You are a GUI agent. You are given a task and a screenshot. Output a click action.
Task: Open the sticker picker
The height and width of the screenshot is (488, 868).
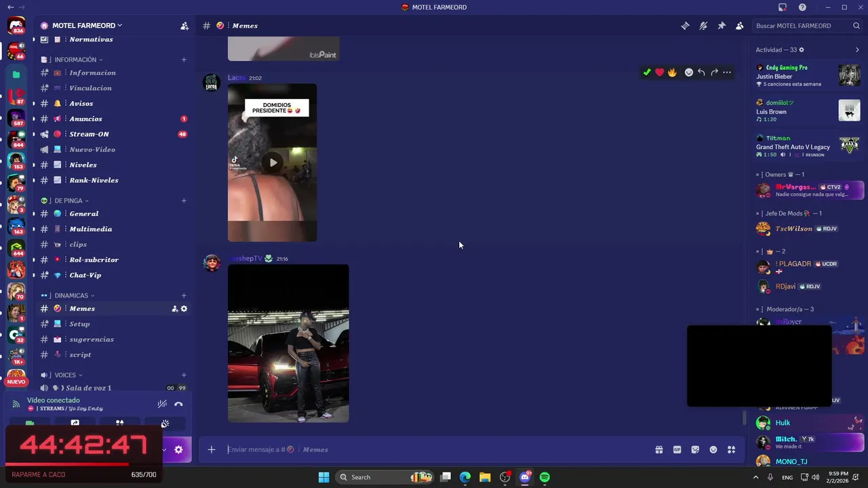[695, 449]
